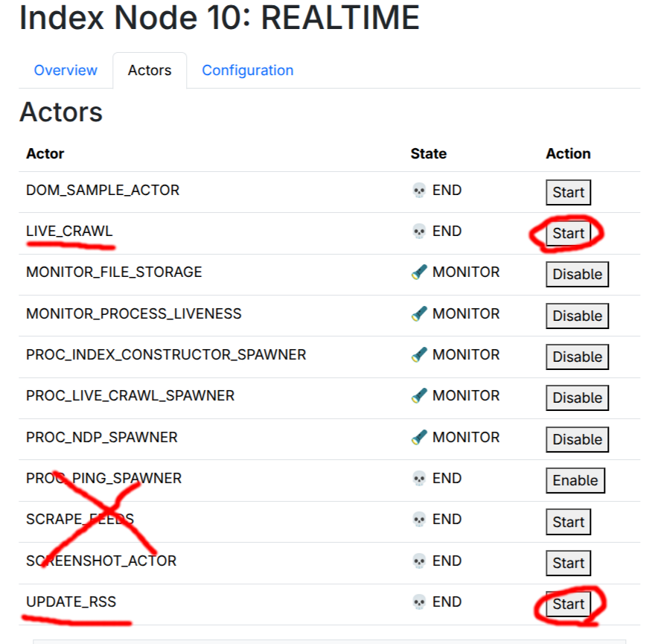
Task: Enable the PROC_PING_SPAWNER actor
Action: pyautogui.click(x=575, y=480)
